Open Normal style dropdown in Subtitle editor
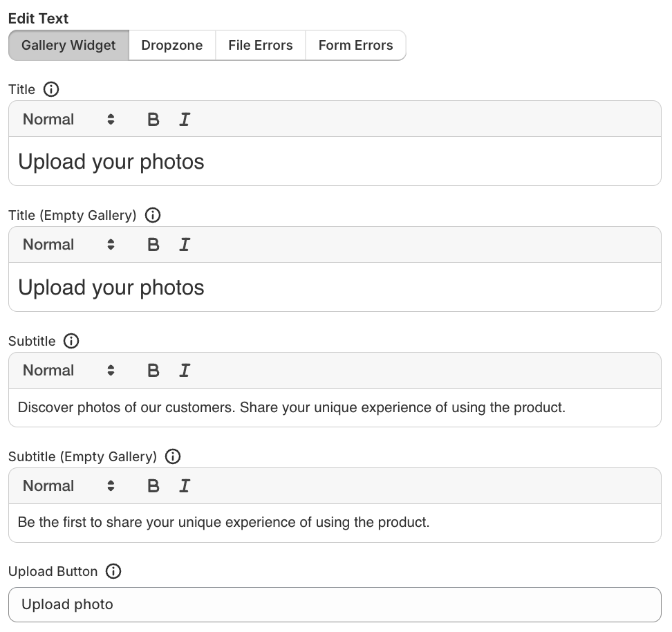The width and height of the screenshot is (672, 632). pyautogui.click(x=68, y=371)
